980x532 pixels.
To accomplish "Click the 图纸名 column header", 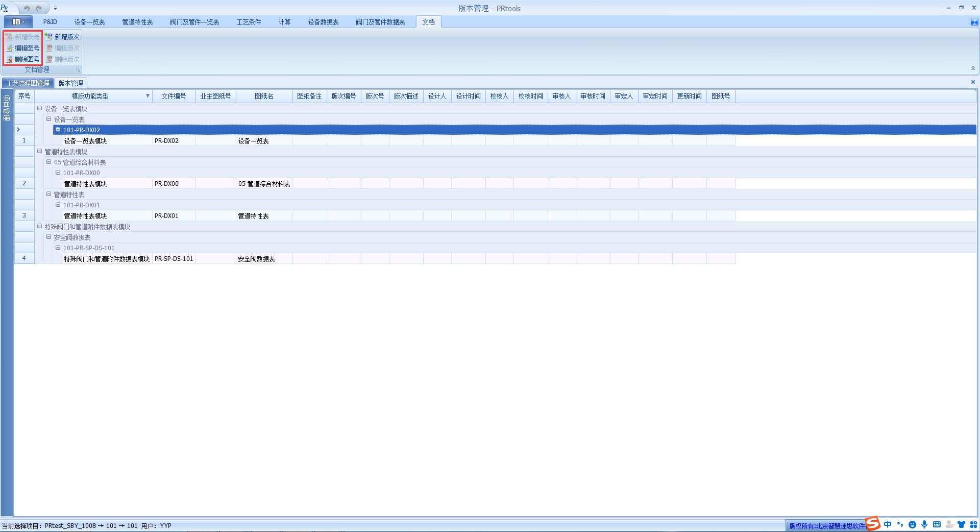I will coord(264,96).
